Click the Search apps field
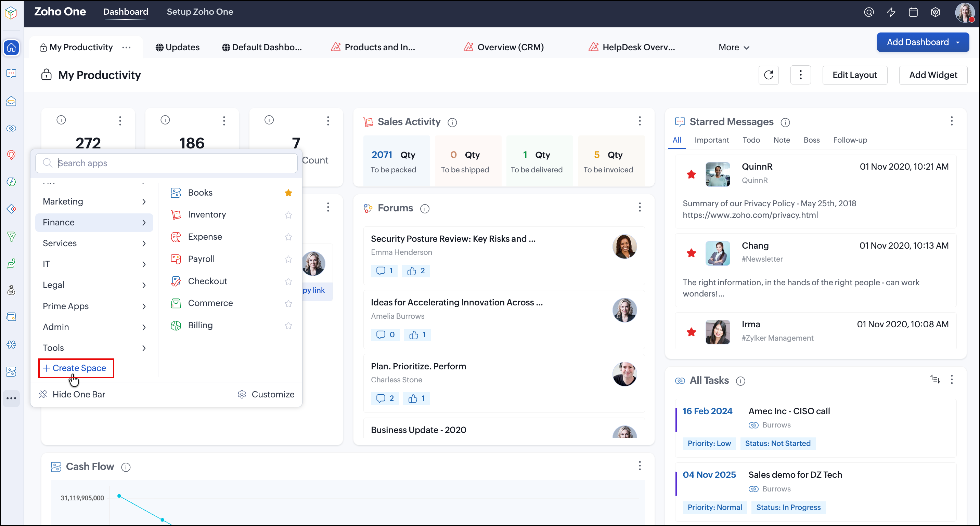The height and width of the screenshot is (526, 980). 166,163
